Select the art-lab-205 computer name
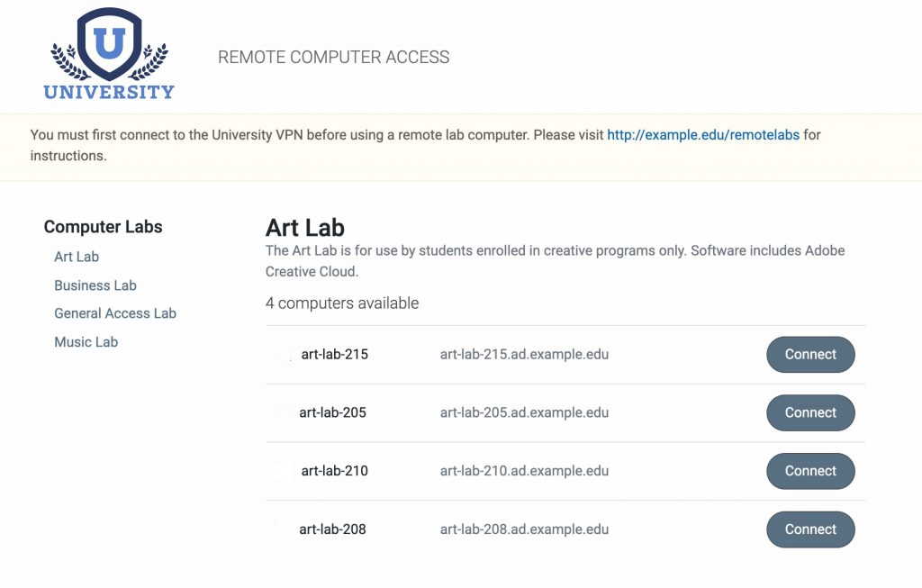The height and width of the screenshot is (588, 922). (332, 413)
